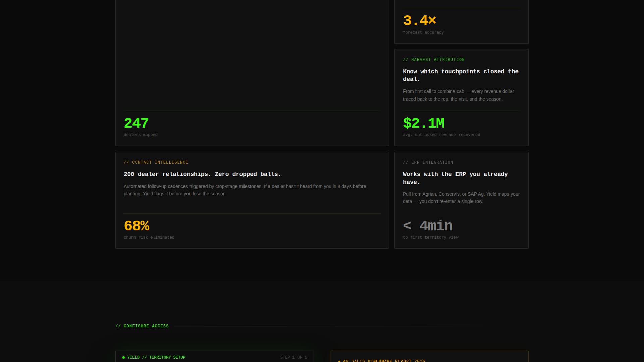644x362 pixels.
Task: Click the "churn risk eliminated" caption
Action: click(x=149, y=237)
